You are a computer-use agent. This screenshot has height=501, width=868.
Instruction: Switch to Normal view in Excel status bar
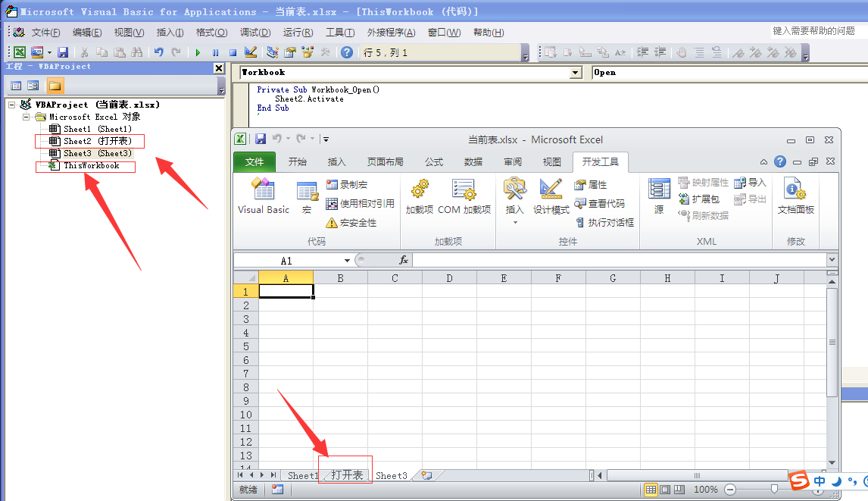pyautogui.click(x=651, y=490)
